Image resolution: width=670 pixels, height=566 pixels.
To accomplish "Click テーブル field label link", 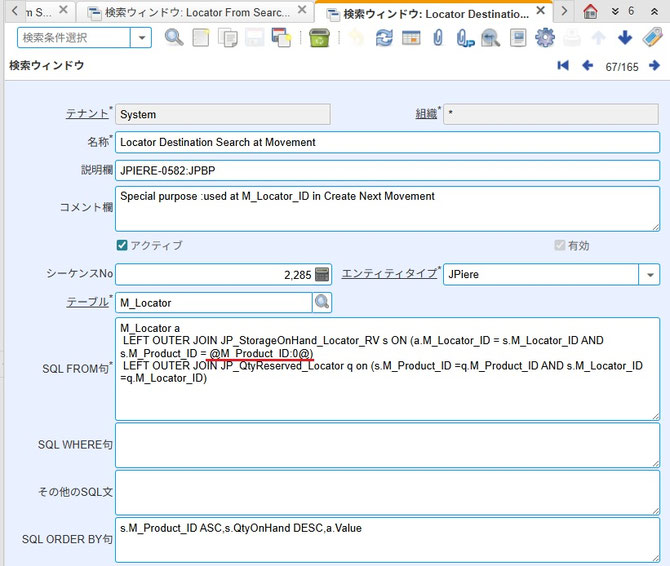I will click(87, 302).
